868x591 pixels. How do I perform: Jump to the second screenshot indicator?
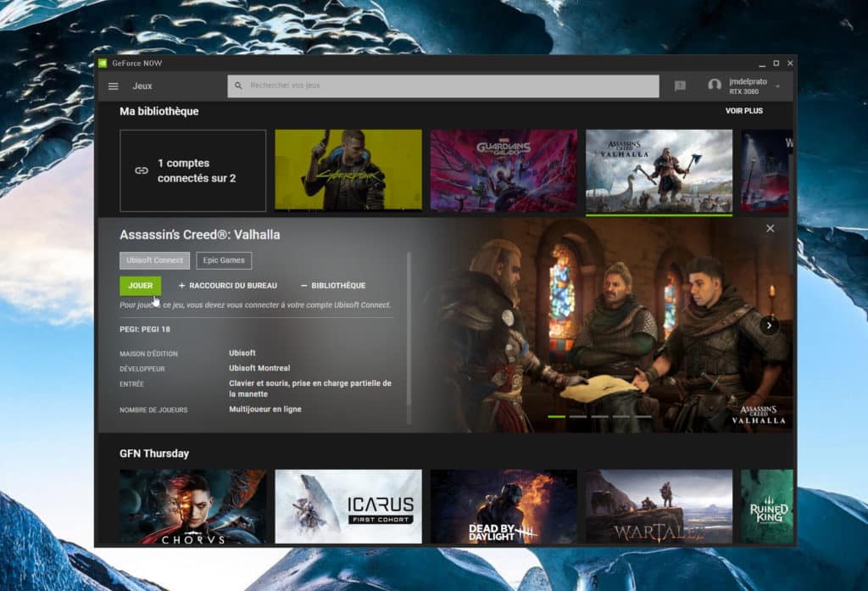pos(578,416)
